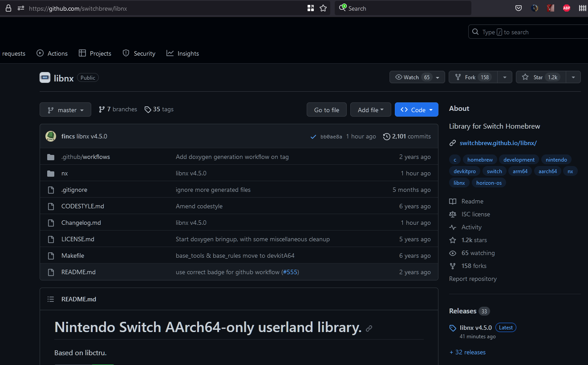
Task: Open commit message 'Amend codestyle'
Action: tap(199, 206)
